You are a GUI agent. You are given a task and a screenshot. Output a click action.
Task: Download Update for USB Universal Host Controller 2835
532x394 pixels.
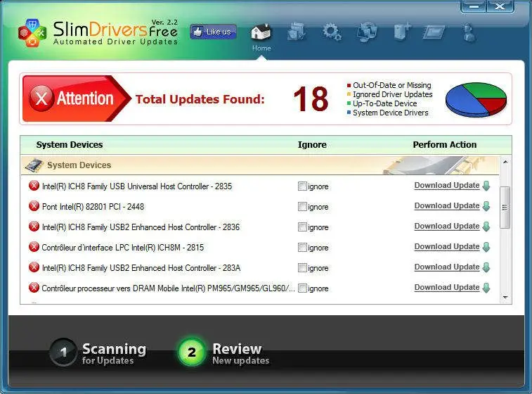(x=447, y=186)
